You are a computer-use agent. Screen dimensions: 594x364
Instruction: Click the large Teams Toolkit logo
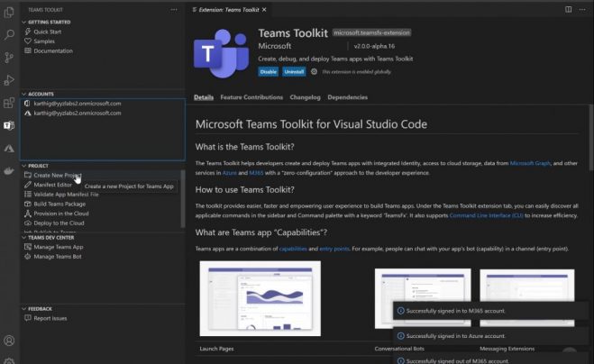222,53
